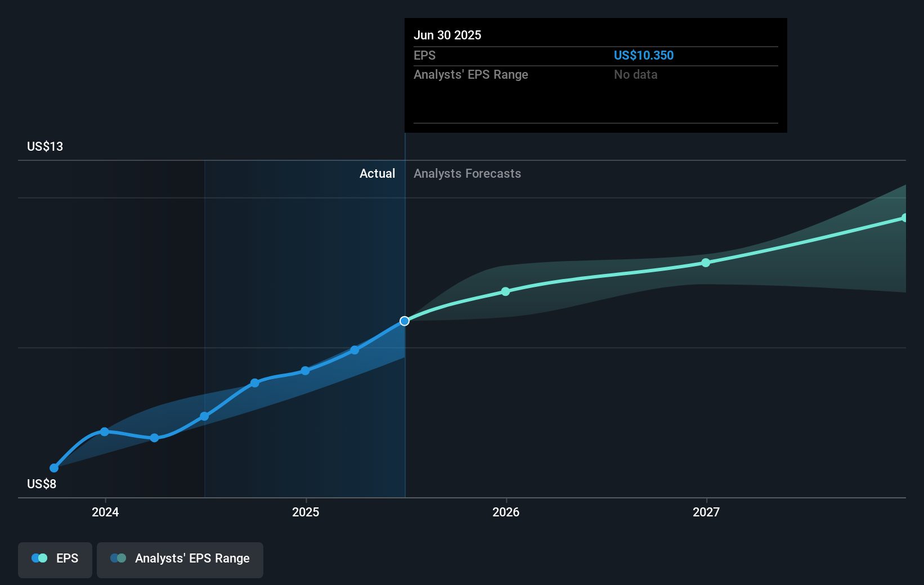
Task: Click the EPS data point above the 2025 tick
Action: pos(305,371)
